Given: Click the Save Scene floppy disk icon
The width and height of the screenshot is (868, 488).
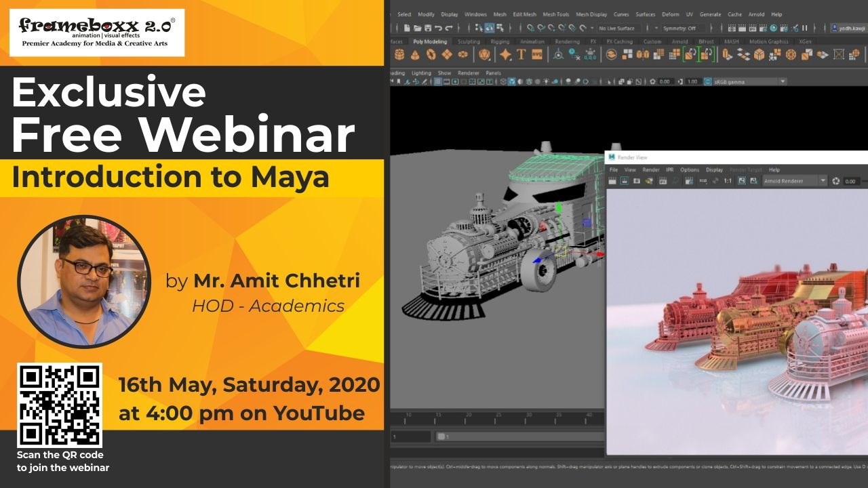Looking at the screenshot, I should pyautogui.click(x=428, y=28).
